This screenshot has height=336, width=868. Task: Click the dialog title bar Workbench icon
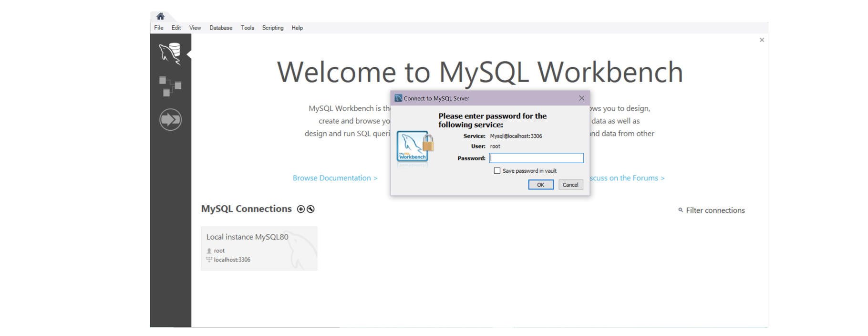398,98
